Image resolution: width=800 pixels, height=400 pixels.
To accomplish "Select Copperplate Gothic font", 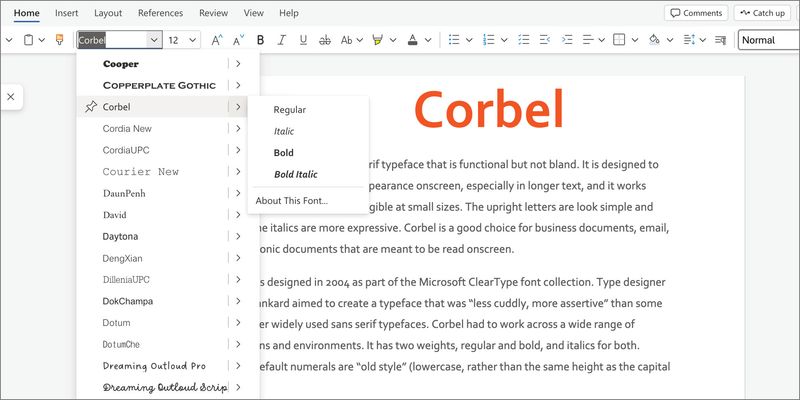I will (x=159, y=85).
